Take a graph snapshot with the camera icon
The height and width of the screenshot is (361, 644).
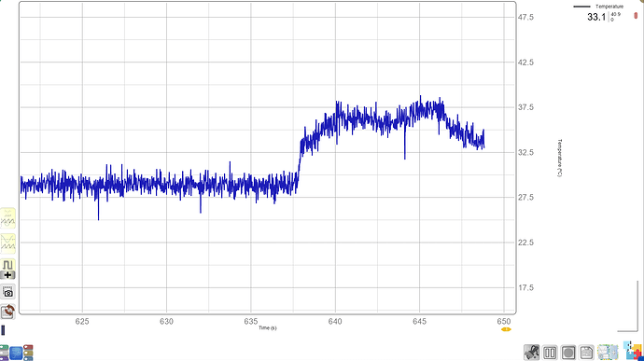tap(7, 292)
